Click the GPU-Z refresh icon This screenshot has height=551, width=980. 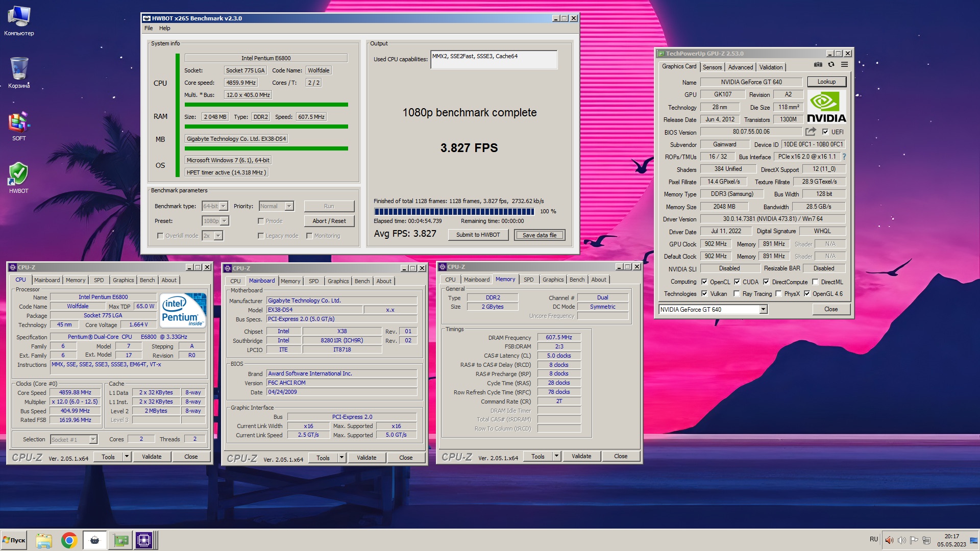831,65
